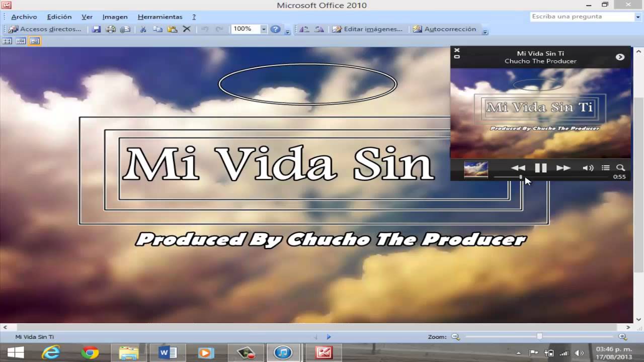Send image by email icon
This screenshot has width=644, height=362.
point(125,29)
